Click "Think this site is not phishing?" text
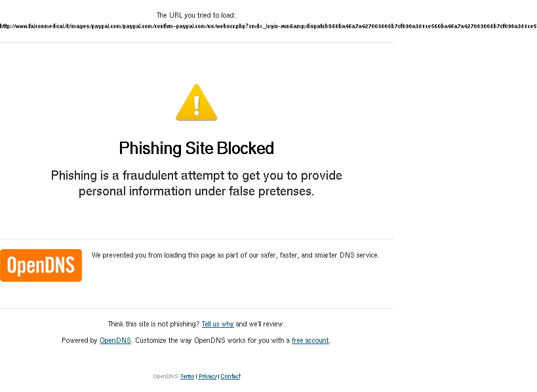537x392 pixels. click(x=153, y=324)
